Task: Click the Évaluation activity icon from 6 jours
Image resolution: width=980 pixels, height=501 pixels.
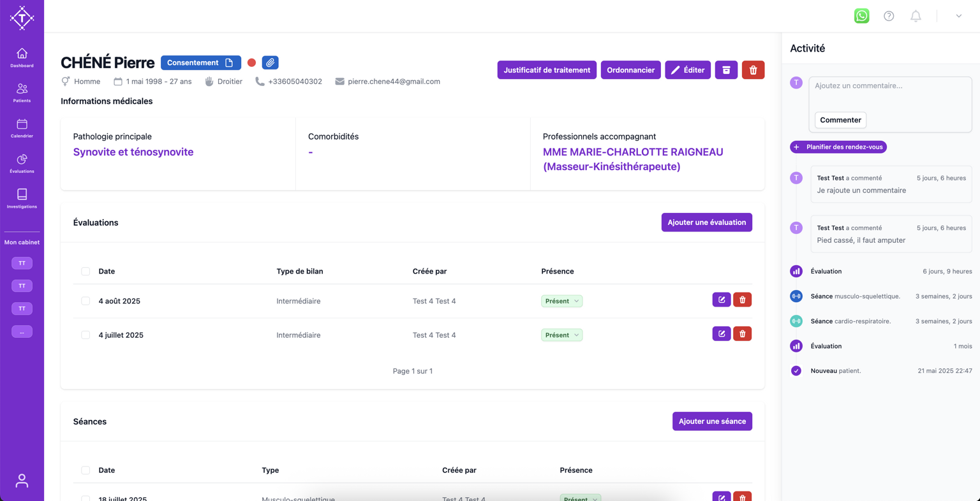Action: [x=796, y=272]
